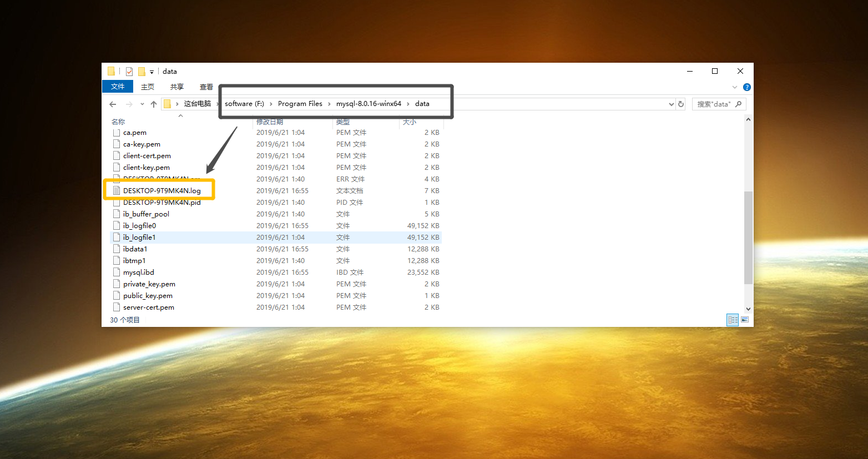Image resolution: width=868 pixels, height=459 pixels.
Task: Open the customize quick access toolbar dropdown
Action: (x=152, y=72)
